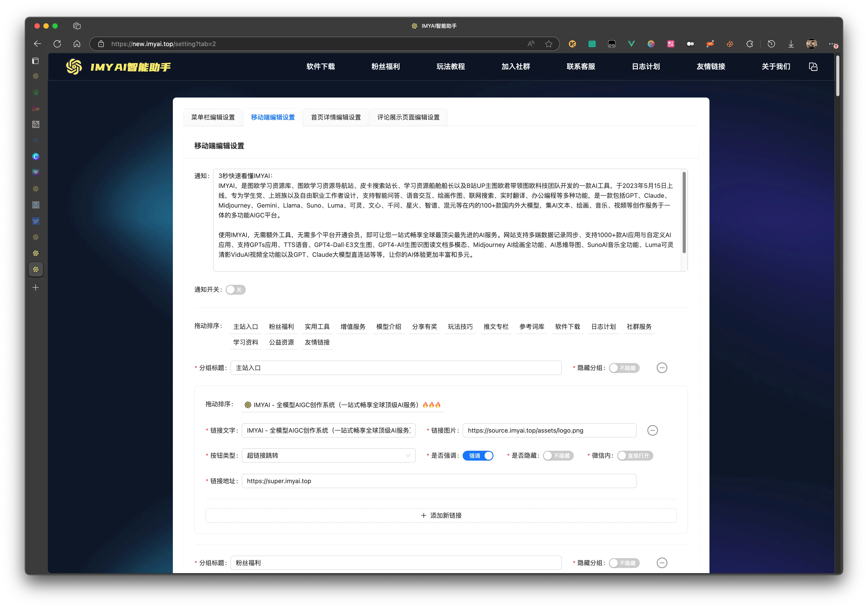868x608 pixels.
Task: Open the 首页详情编辑设置 tab
Action: [x=336, y=117]
